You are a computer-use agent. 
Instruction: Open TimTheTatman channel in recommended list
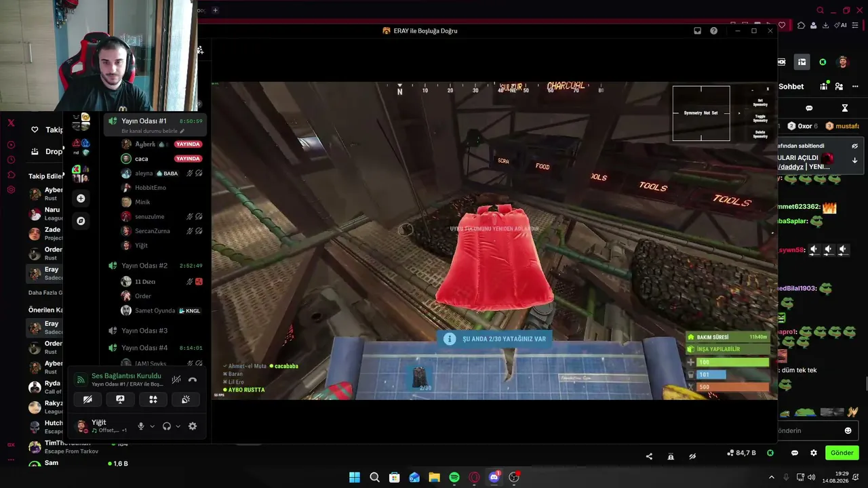click(64, 447)
